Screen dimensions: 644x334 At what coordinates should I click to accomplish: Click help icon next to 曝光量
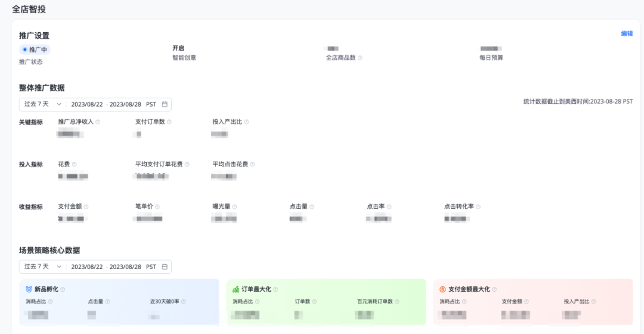[x=235, y=207]
